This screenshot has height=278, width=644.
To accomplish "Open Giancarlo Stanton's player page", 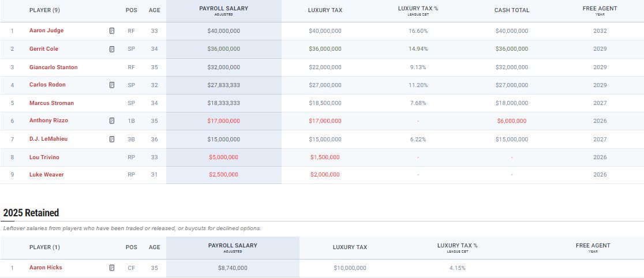I will click(53, 67).
